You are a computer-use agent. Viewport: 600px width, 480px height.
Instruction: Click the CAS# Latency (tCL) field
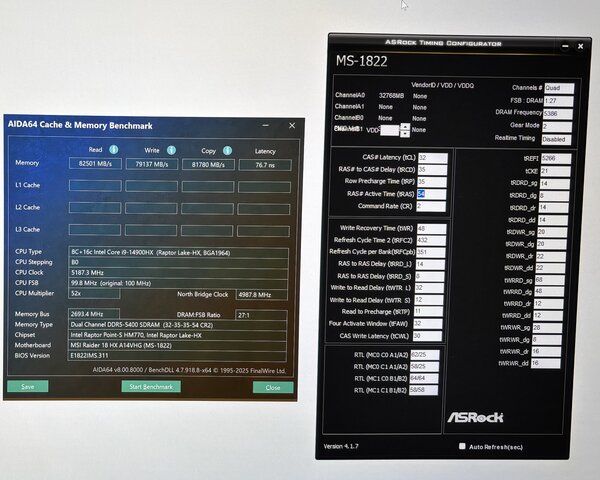(x=433, y=158)
